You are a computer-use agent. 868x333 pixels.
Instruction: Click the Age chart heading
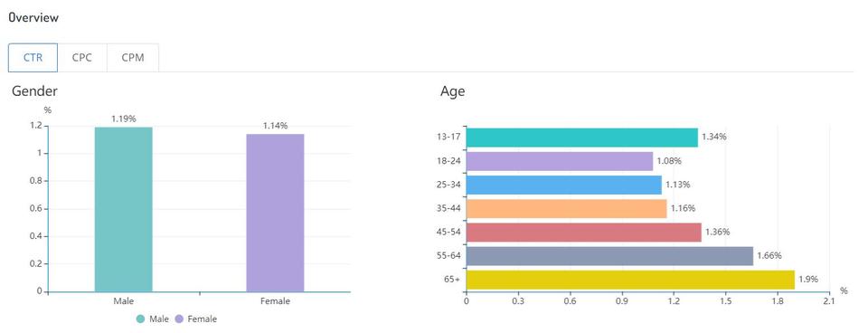tap(452, 92)
